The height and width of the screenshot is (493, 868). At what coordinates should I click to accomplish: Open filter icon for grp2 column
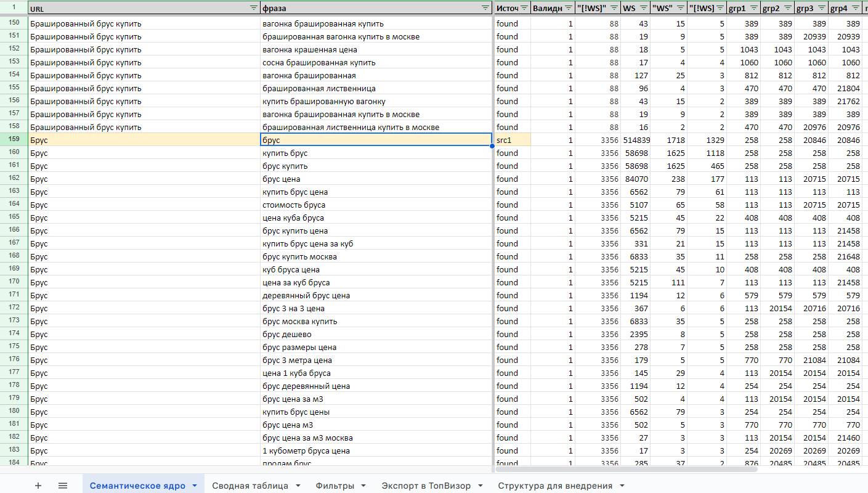point(787,8)
